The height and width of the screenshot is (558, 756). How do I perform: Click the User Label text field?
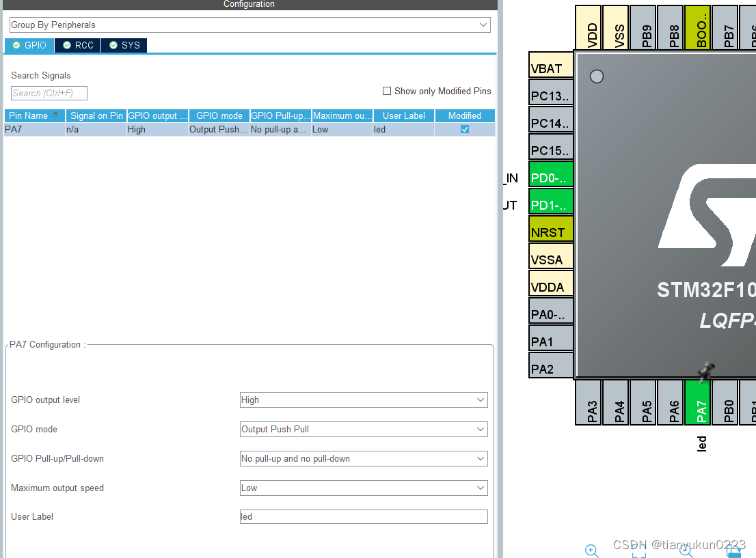[x=364, y=516]
